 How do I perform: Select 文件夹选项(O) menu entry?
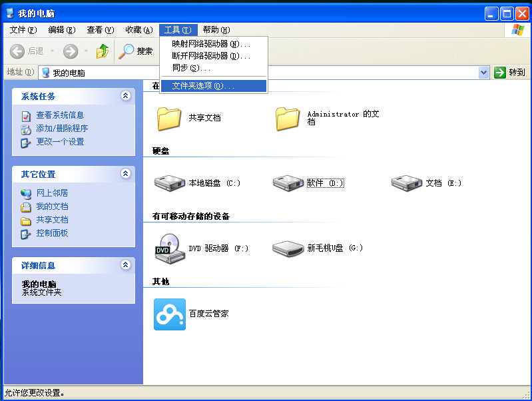tap(214, 86)
